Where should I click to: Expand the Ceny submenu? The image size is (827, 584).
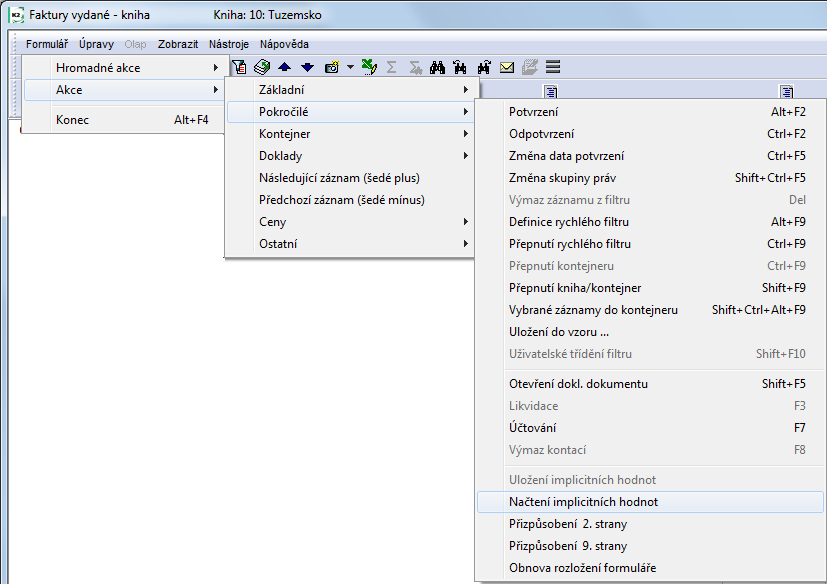(351, 222)
